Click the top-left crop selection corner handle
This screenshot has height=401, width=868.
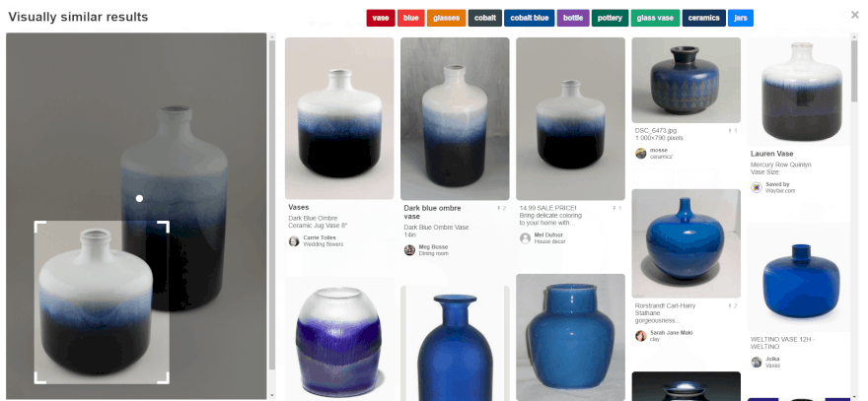click(x=39, y=227)
